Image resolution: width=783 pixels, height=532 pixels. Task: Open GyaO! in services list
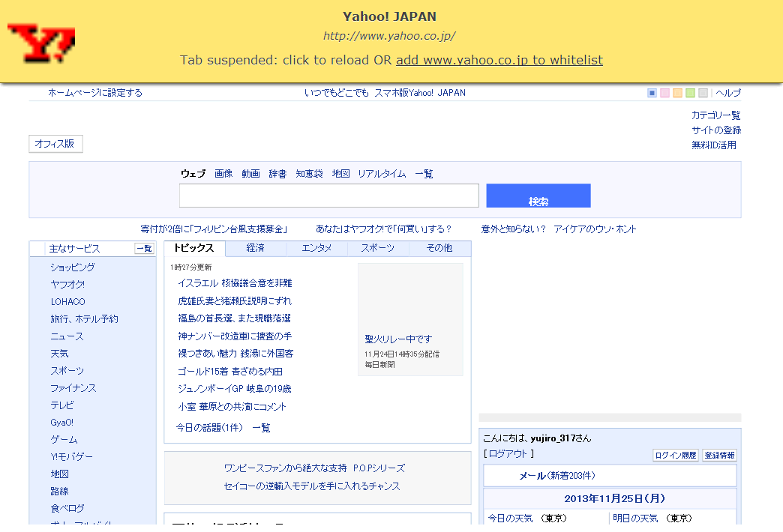(x=62, y=423)
